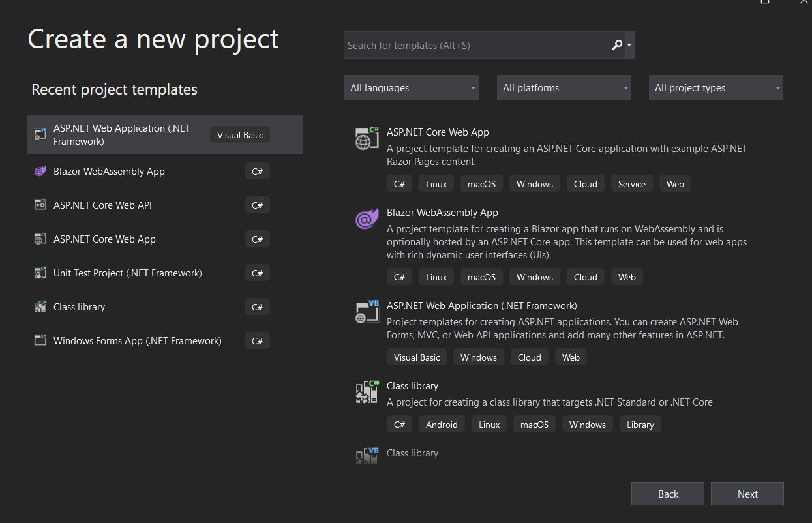
Task: Click the Service tag under ASP.NET Core Web App
Action: [631, 184]
